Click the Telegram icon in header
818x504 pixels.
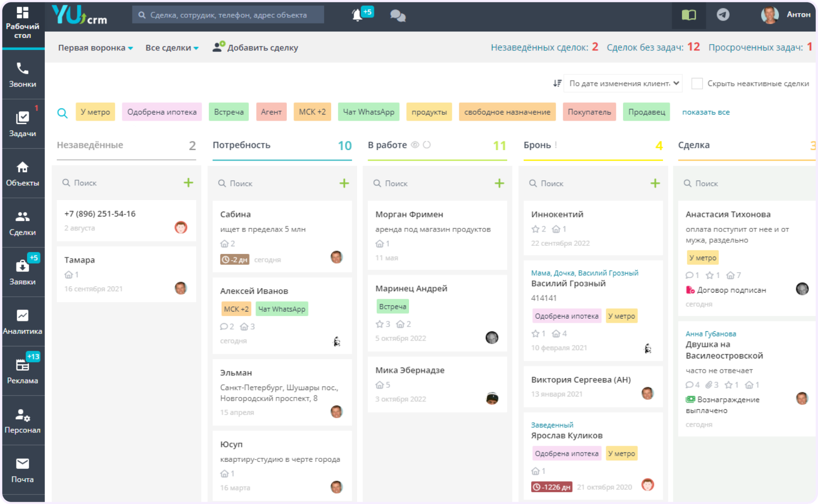[x=723, y=15]
